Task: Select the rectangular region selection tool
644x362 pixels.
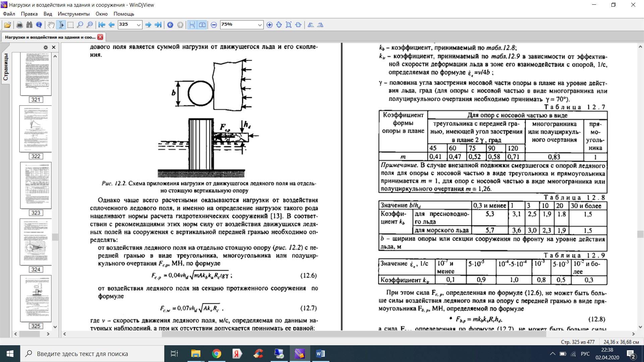Action: (x=70, y=25)
